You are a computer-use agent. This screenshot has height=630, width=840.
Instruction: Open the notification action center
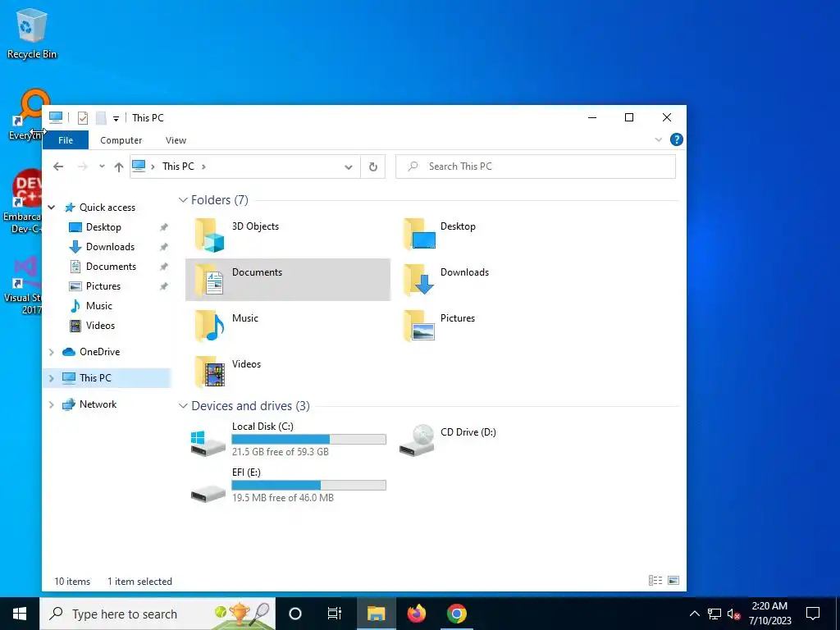(813, 614)
